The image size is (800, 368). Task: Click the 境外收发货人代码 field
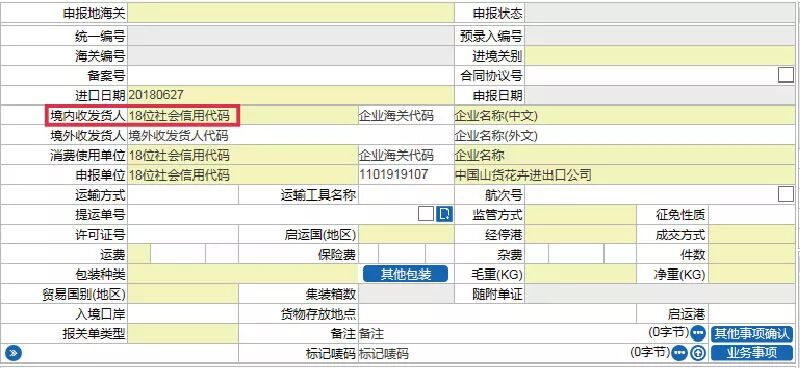tap(290, 136)
